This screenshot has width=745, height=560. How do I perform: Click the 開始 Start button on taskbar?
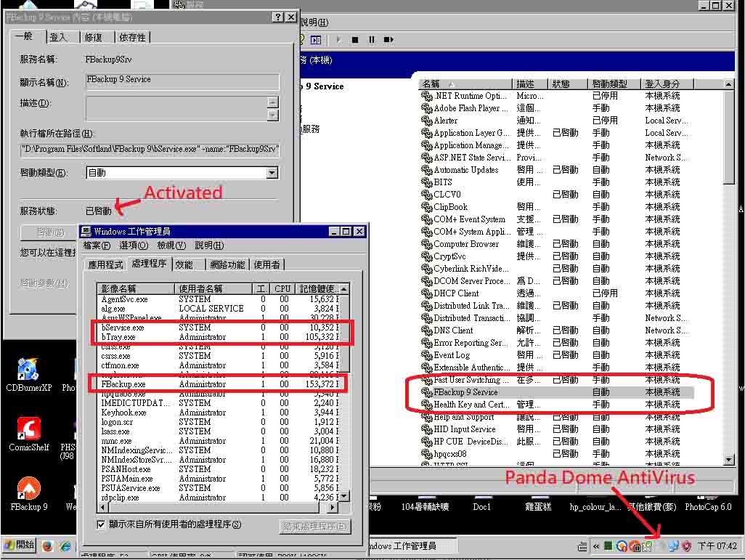(20, 545)
